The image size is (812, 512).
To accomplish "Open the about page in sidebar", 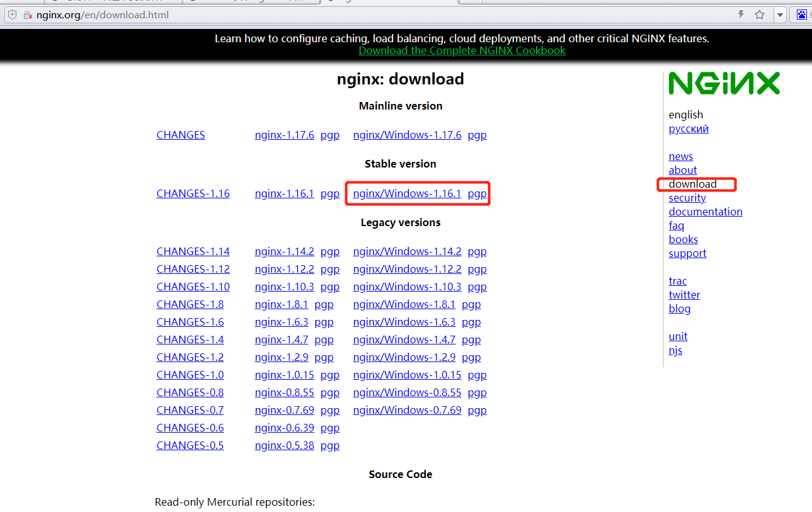I will coord(683,170).
